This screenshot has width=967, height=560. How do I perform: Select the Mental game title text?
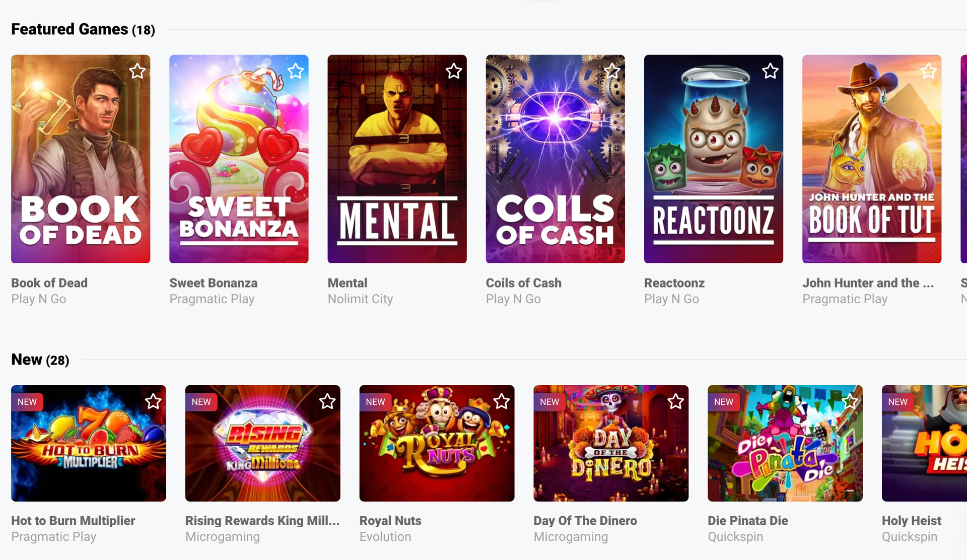[347, 283]
